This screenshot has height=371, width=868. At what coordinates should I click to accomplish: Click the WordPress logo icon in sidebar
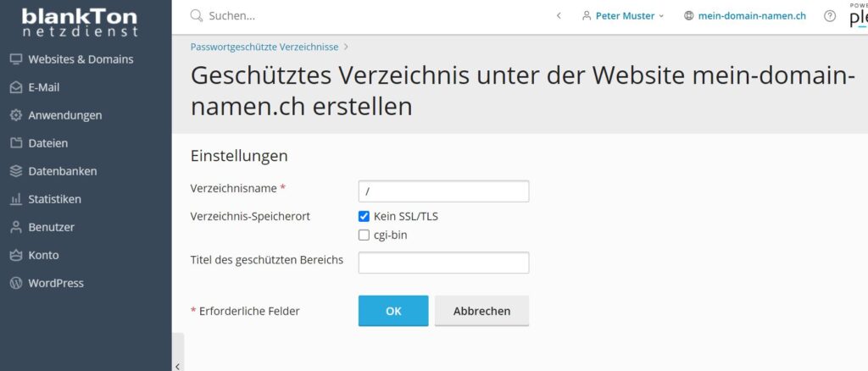point(15,283)
